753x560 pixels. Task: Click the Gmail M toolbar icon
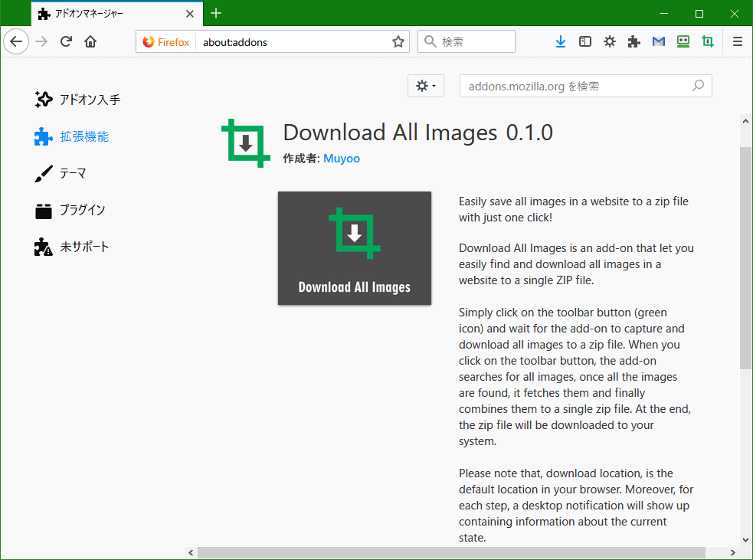tap(658, 42)
